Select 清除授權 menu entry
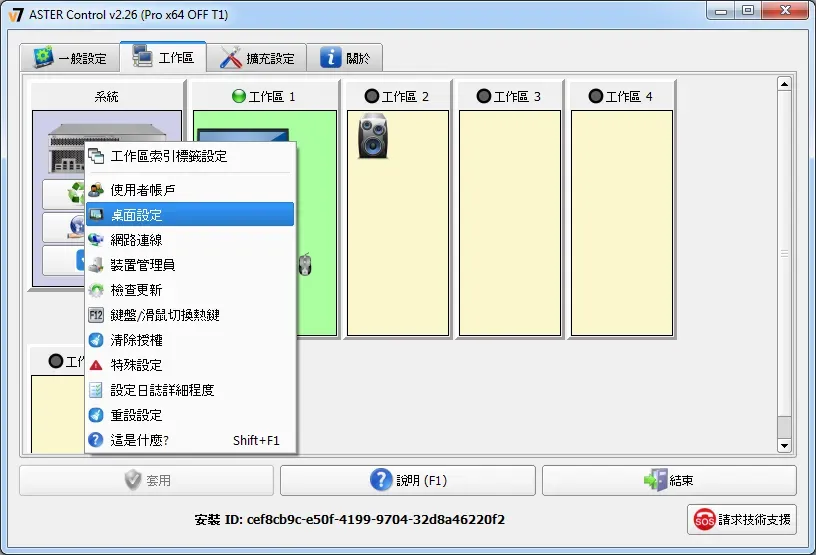Screen dimensions: 816x555 [190, 340]
